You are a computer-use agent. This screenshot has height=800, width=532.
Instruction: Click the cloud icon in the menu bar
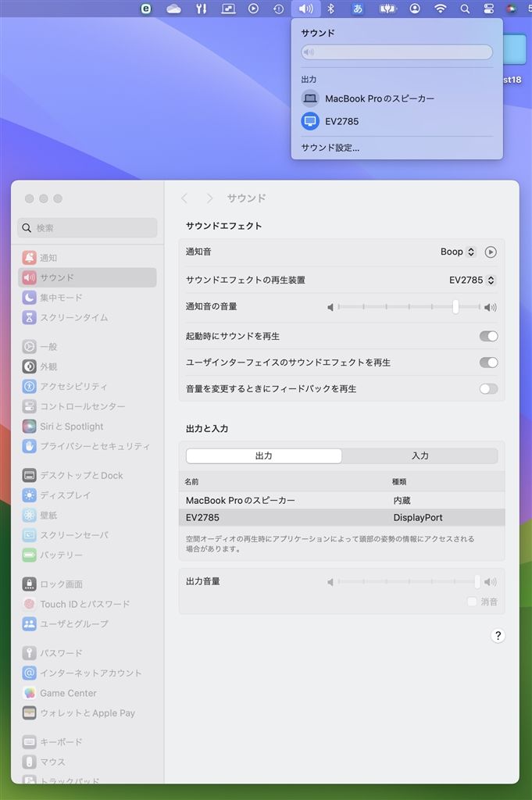[x=174, y=9]
